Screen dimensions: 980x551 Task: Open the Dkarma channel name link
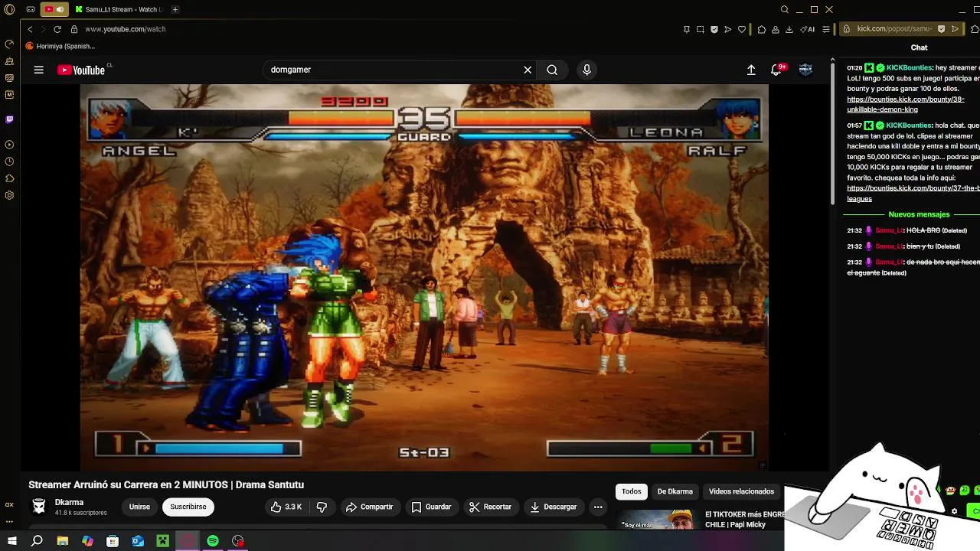[x=69, y=503]
